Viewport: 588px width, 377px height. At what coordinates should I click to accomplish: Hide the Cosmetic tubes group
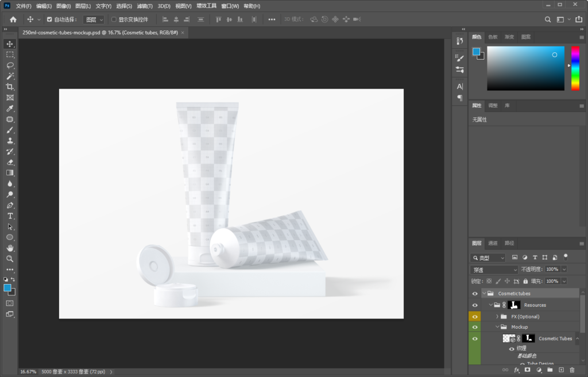475,294
